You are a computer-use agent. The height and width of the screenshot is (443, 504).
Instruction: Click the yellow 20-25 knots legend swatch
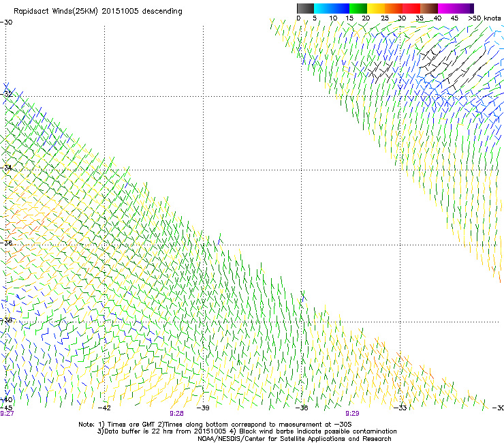click(x=376, y=8)
